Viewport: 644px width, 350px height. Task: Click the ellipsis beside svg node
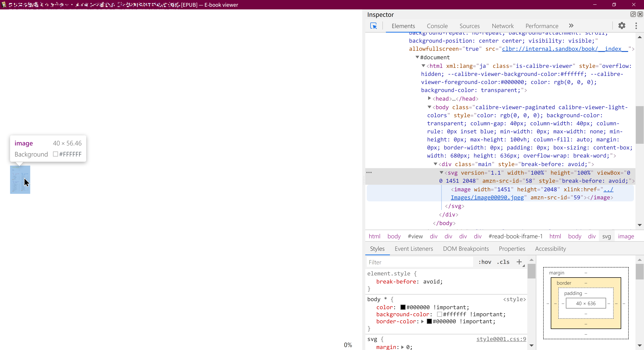[x=369, y=172]
